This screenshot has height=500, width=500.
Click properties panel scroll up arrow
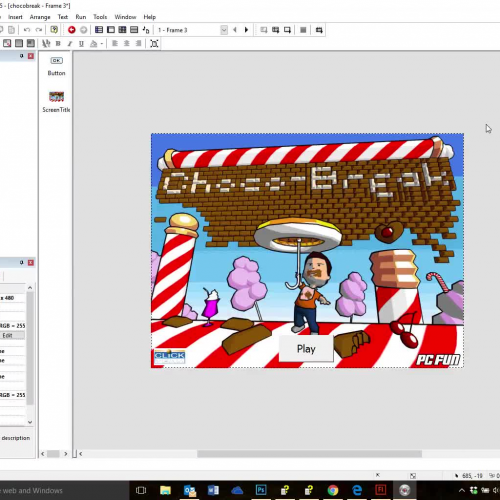pyautogui.click(x=30, y=288)
